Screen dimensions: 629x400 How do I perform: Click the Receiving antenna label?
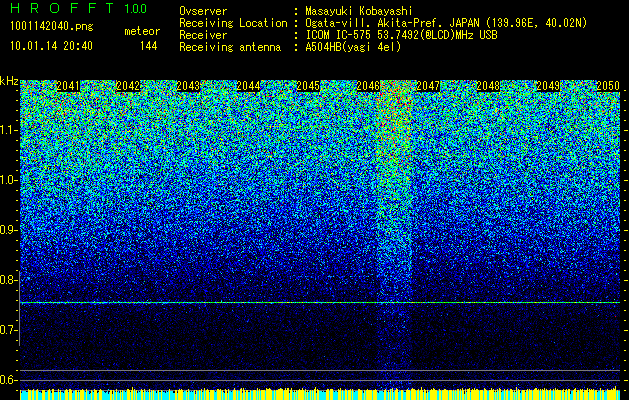coord(230,47)
